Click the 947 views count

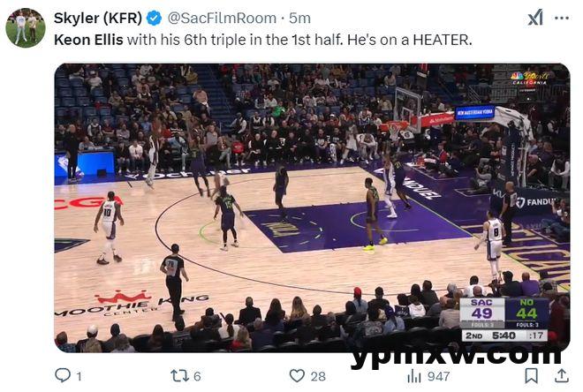[438, 376]
